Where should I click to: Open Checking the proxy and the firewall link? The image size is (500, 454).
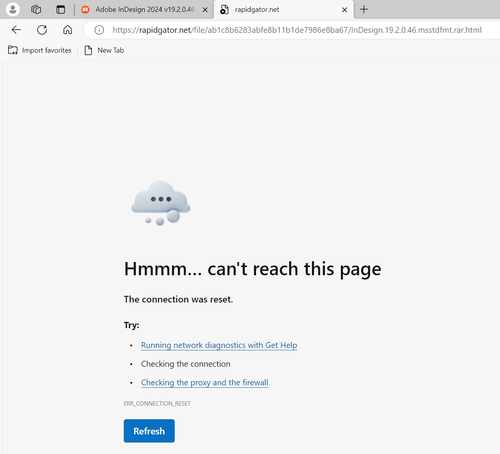point(204,382)
